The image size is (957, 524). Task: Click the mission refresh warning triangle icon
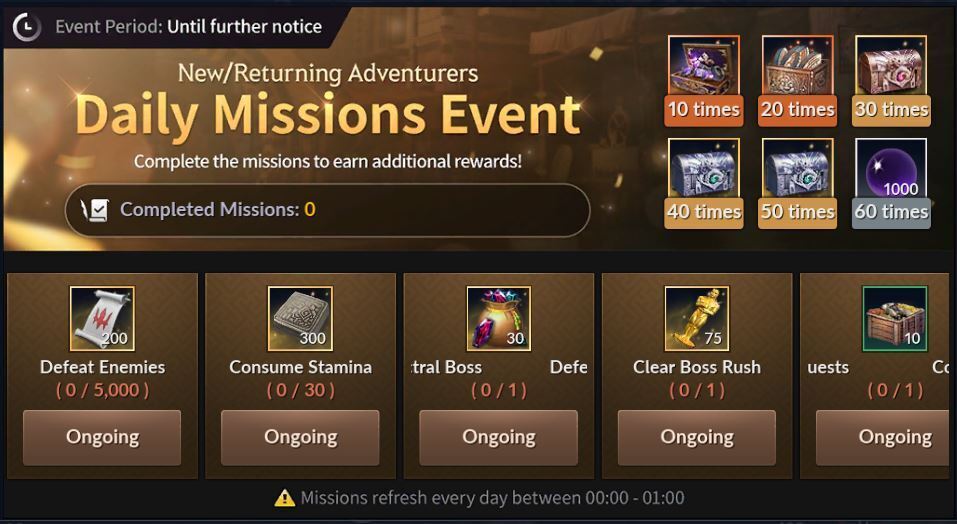284,498
